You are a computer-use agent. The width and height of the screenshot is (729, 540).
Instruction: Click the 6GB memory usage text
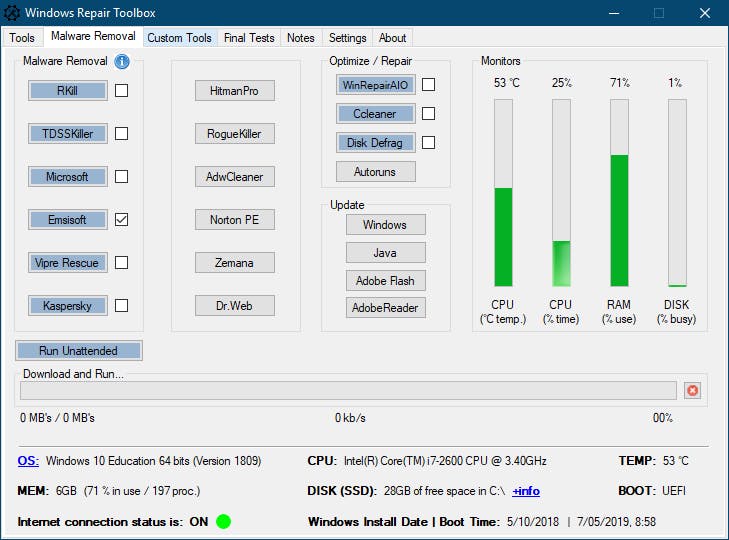[x=128, y=491]
